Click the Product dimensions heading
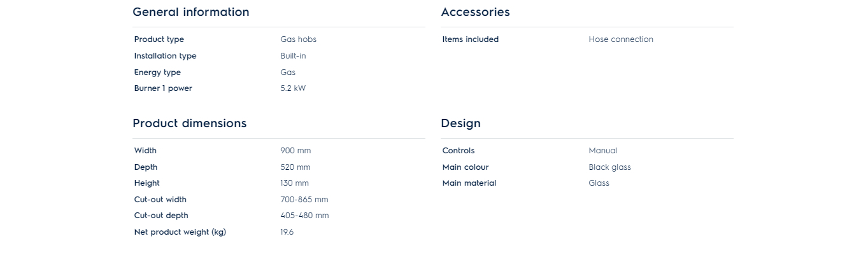 tap(189, 123)
